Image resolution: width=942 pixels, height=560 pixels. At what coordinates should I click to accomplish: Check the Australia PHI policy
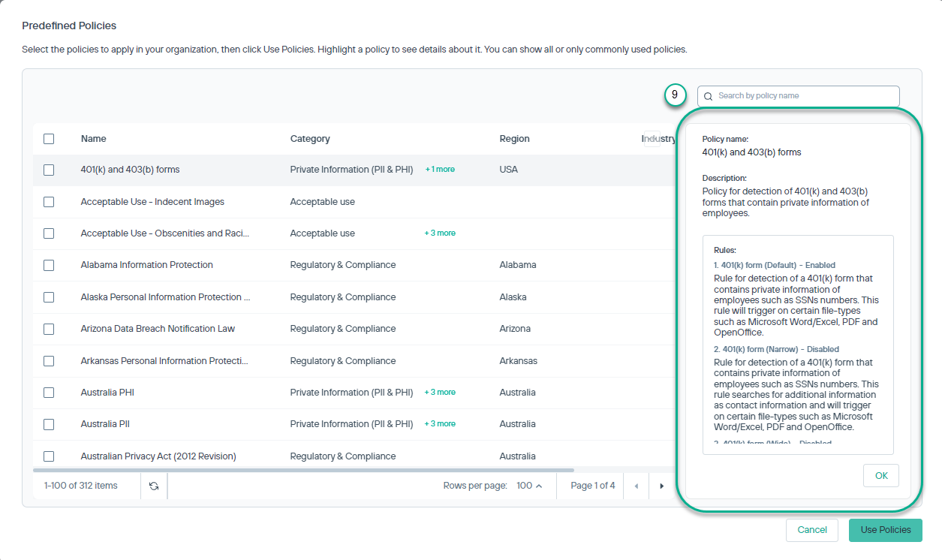(49, 392)
